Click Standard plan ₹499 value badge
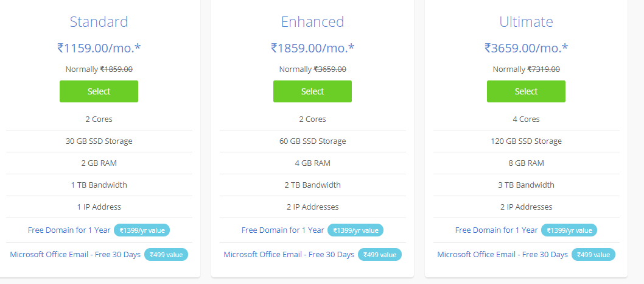Viewport: 644px width, 284px height. coord(166,254)
